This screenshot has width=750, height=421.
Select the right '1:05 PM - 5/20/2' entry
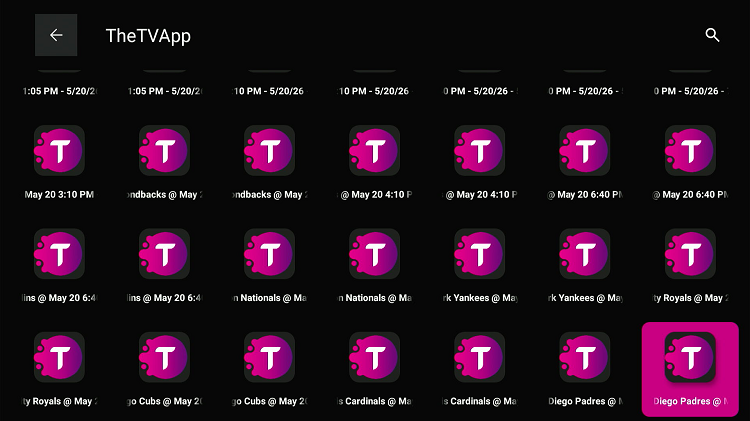click(165, 89)
